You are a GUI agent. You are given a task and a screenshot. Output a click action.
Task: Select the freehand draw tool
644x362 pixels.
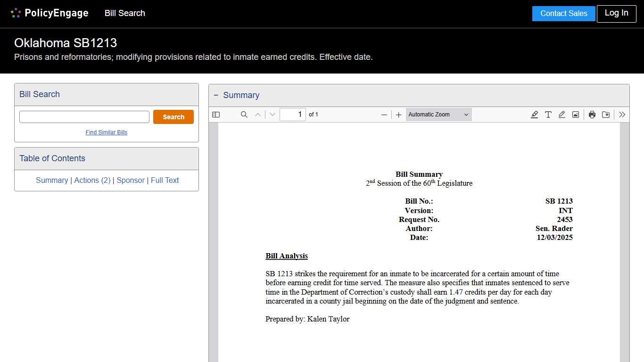[x=562, y=115]
